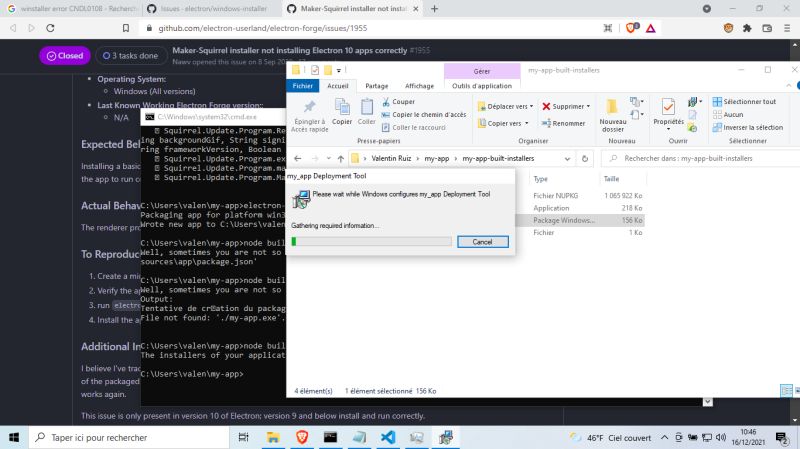Switch to details view layout icon
800x449 pixels.
pyautogui.click(x=786, y=391)
